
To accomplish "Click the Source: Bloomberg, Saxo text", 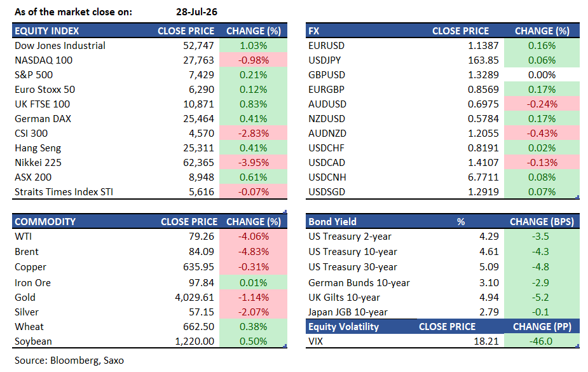I will click(x=69, y=361).
